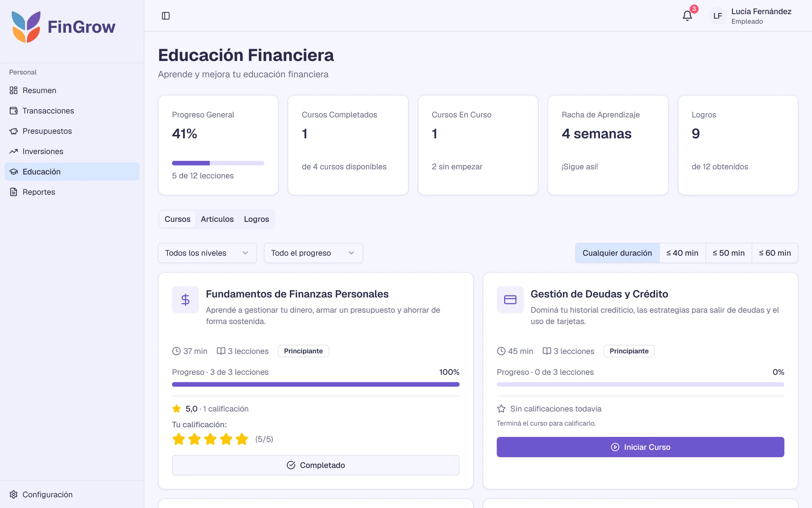The height and width of the screenshot is (508, 812).
Task: Select the ≤ 50 min duration filter
Action: [x=728, y=253]
